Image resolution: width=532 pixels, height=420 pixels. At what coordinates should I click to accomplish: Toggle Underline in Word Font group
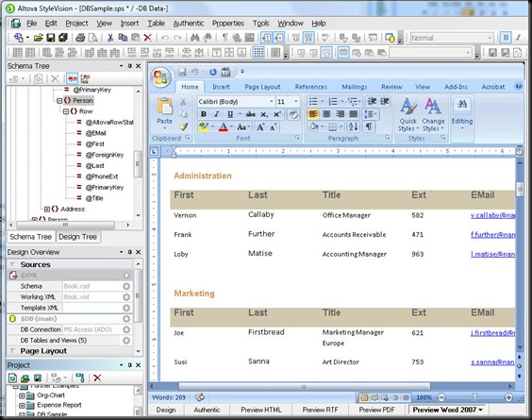230,114
